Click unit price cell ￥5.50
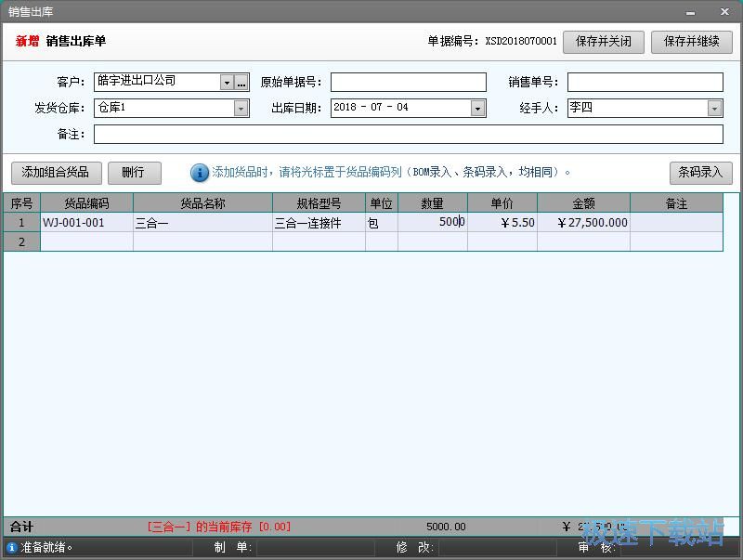Screen dimensions: 743x560 coord(502,222)
